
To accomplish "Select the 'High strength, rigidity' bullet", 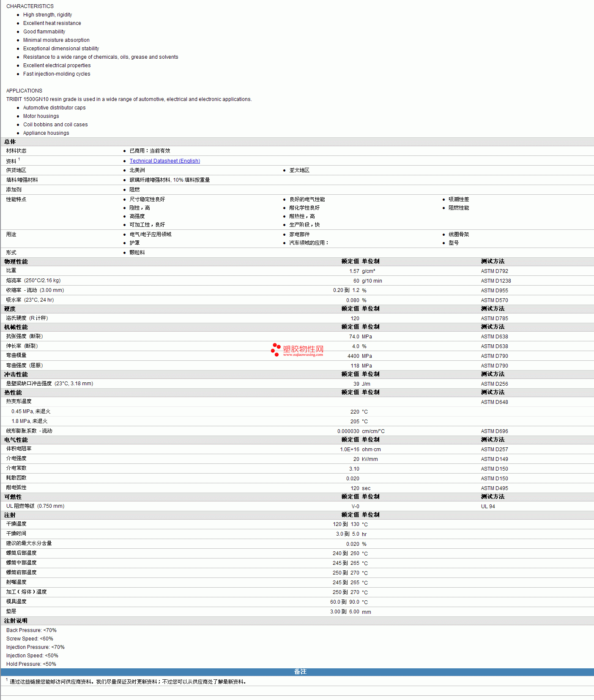I will click(47, 15).
